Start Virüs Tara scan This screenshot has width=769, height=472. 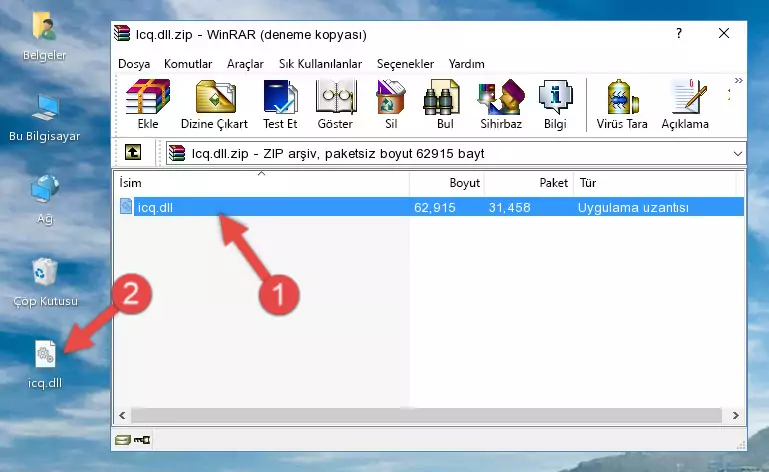click(622, 105)
